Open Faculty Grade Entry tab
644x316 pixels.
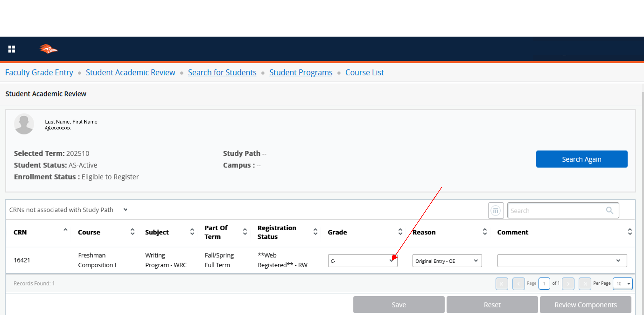coord(39,72)
